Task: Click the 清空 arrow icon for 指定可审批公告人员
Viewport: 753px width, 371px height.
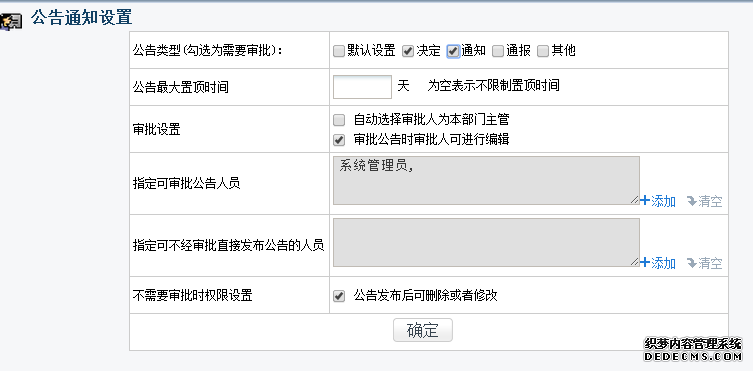Action: click(x=692, y=201)
